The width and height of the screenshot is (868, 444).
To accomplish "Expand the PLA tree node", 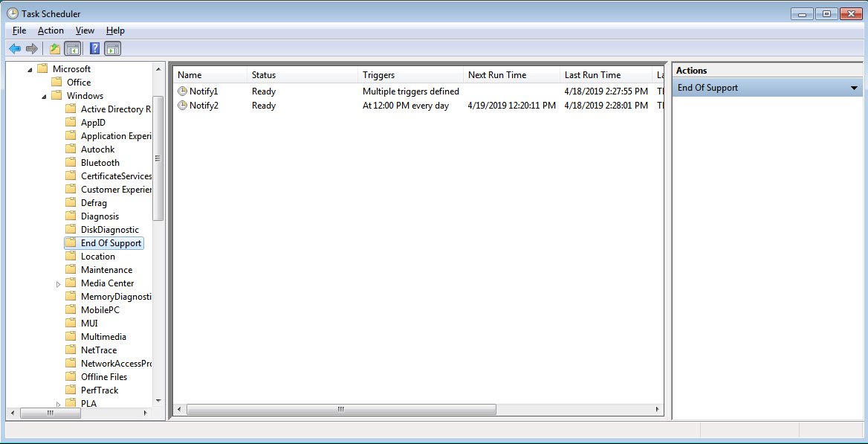I will click(58, 404).
